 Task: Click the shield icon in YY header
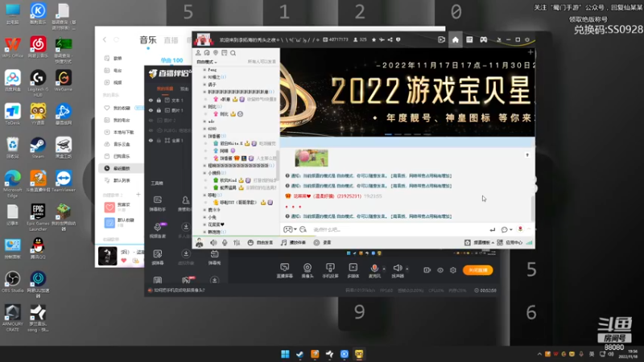click(398, 39)
